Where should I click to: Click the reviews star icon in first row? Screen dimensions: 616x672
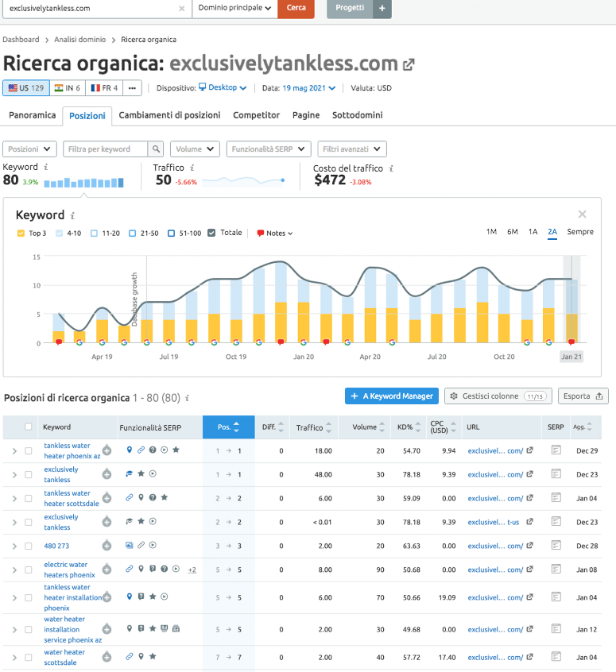tap(176, 450)
